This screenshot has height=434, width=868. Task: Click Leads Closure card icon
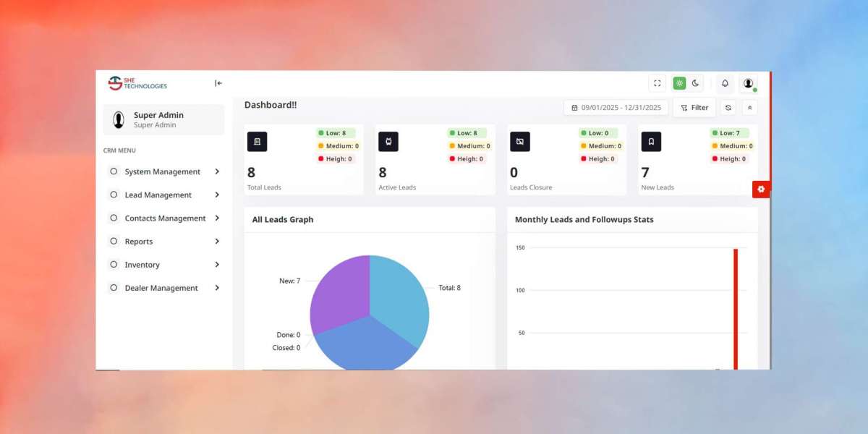coord(520,142)
